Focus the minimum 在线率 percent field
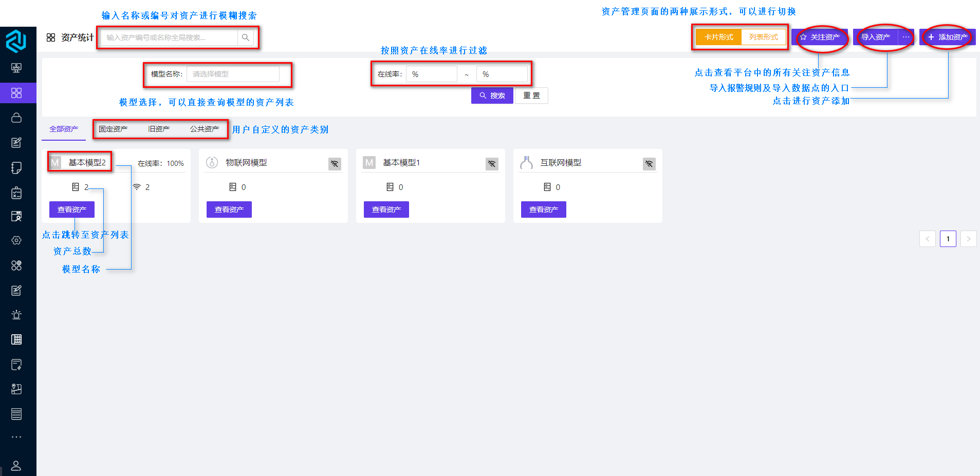The width and height of the screenshot is (980, 476). [432, 74]
